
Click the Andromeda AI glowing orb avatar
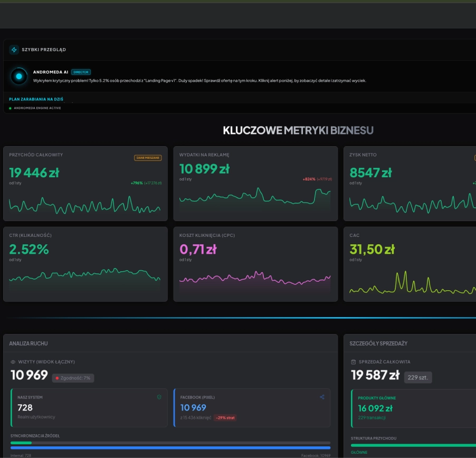19,77
